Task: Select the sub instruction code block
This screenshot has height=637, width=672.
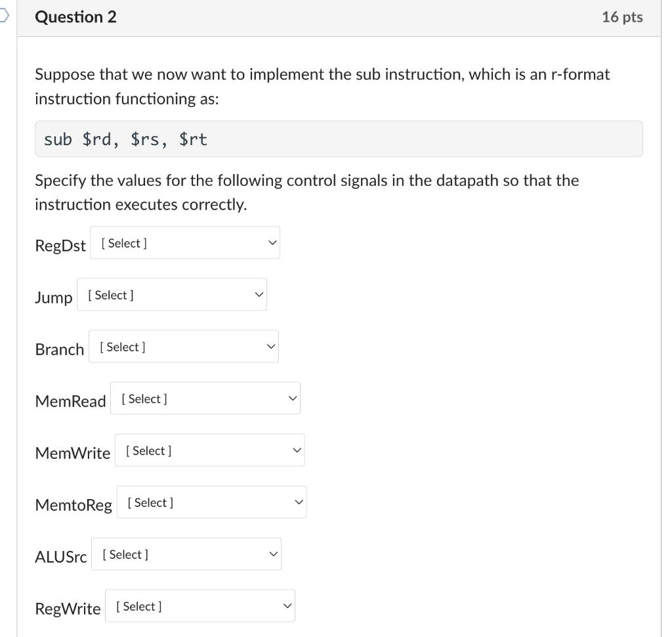Action: click(x=339, y=138)
